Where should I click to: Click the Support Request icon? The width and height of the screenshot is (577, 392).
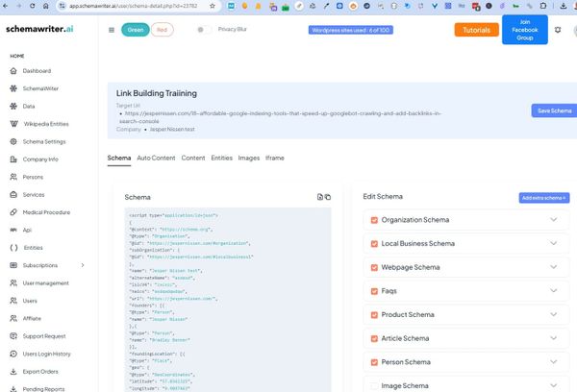click(13, 335)
